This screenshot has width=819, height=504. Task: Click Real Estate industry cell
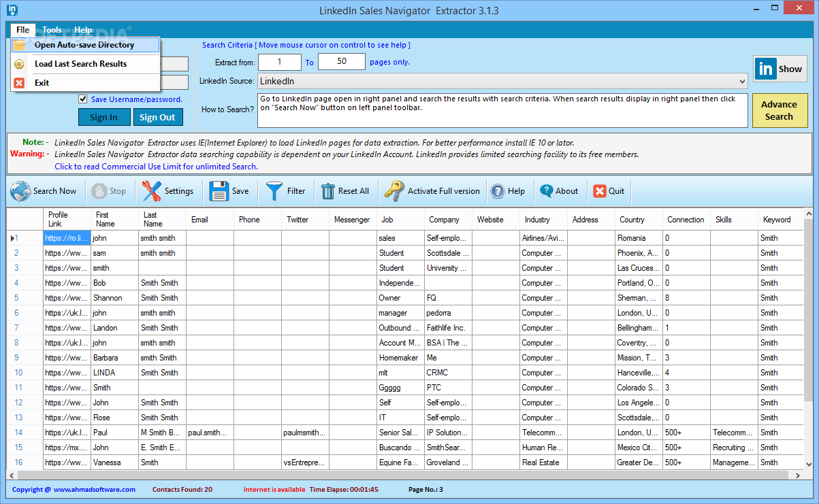click(x=543, y=463)
